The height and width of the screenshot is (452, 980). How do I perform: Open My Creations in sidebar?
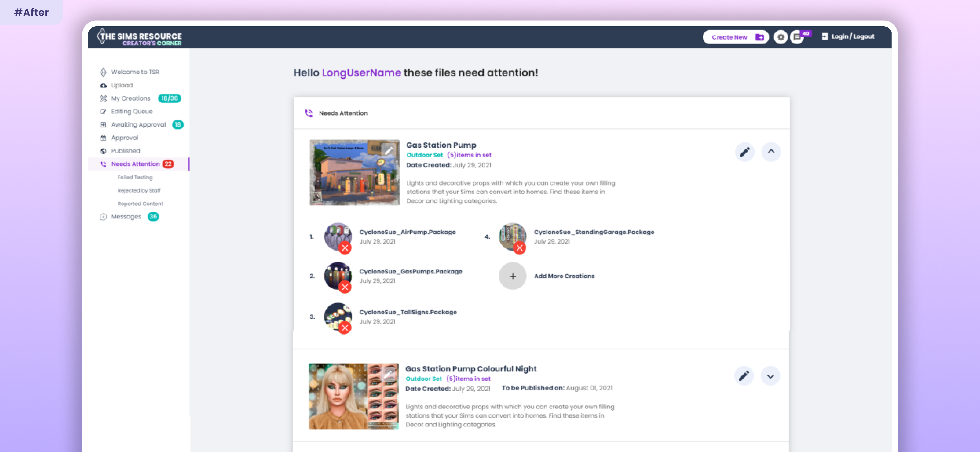click(130, 99)
